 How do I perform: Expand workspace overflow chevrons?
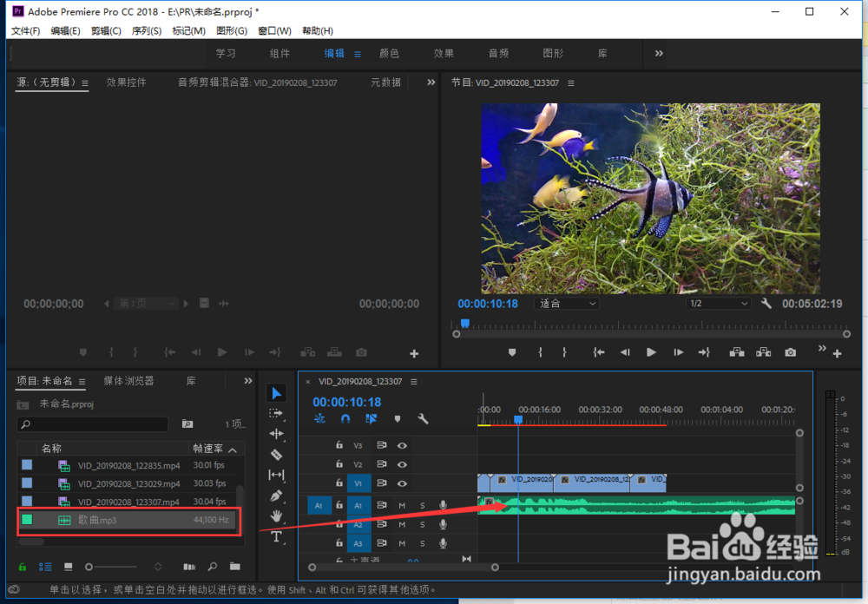(x=659, y=53)
